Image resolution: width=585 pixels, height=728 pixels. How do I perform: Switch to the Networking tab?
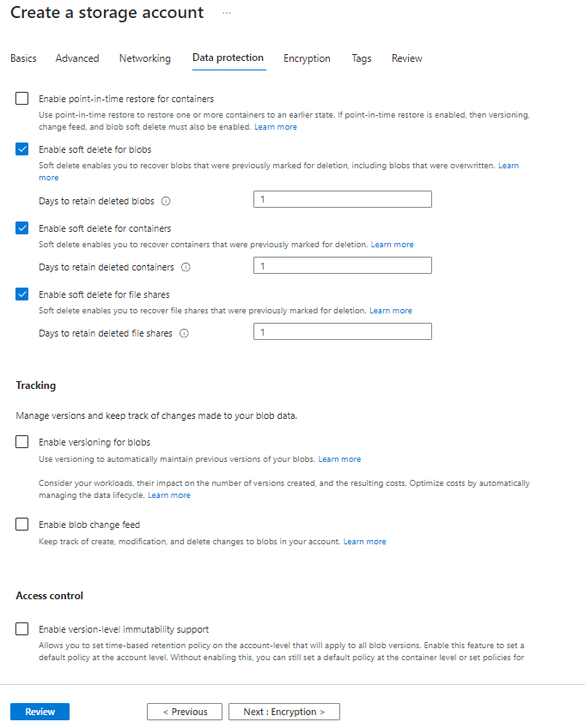pos(145,58)
